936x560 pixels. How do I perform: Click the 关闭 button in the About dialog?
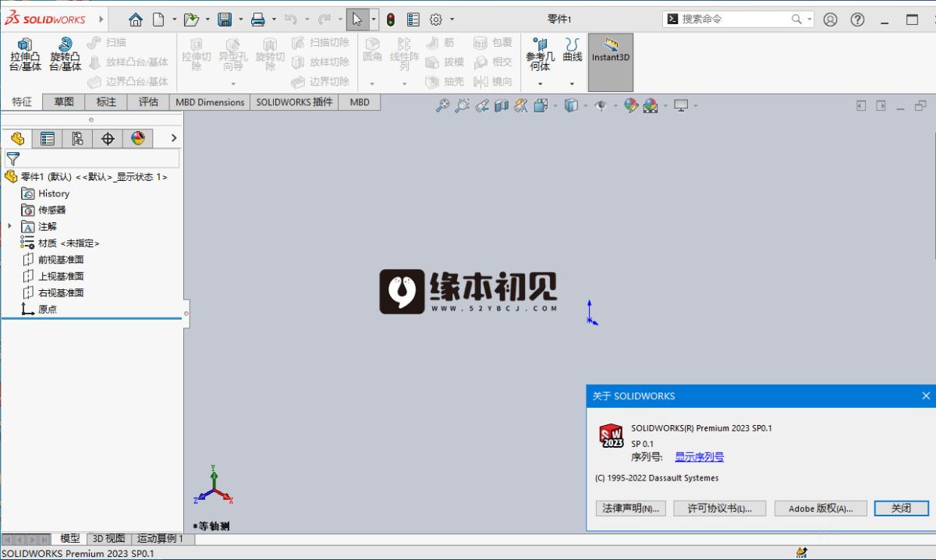pos(901,508)
